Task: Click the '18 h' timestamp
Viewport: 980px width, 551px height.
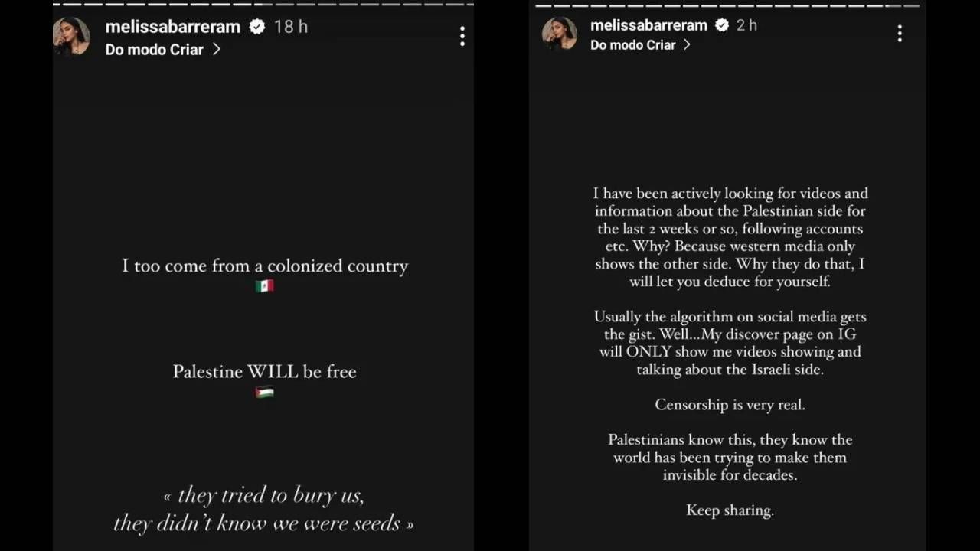Action: click(x=291, y=27)
